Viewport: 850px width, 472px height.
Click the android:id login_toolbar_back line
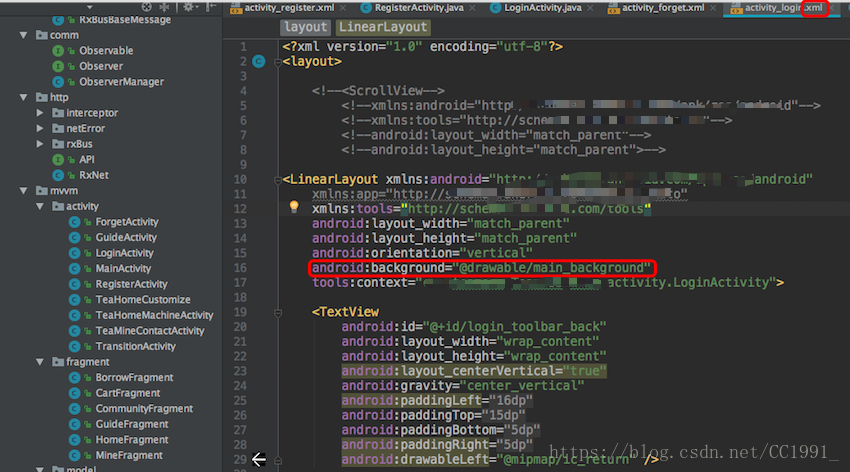(473, 327)
